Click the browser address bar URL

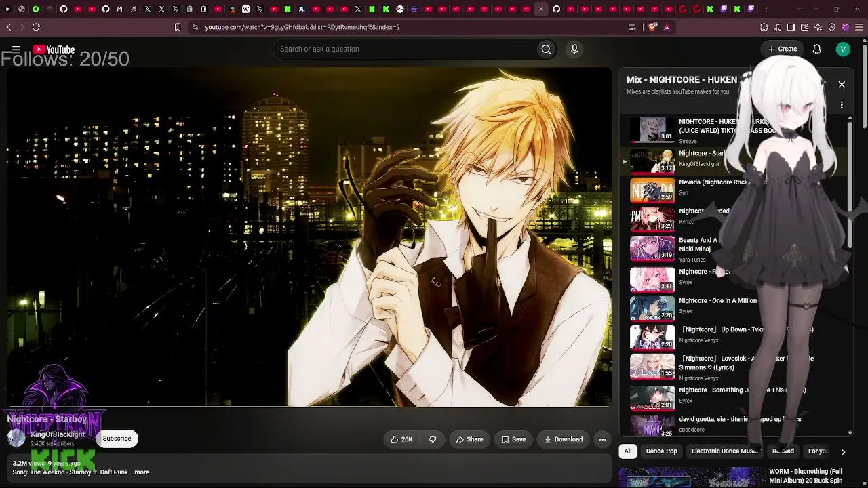[x=302, y=27]
